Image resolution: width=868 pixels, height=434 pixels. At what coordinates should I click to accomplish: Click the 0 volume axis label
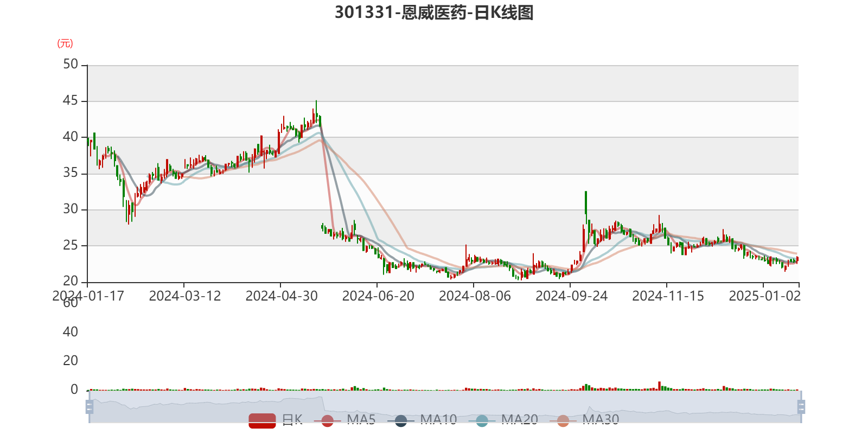74,389
